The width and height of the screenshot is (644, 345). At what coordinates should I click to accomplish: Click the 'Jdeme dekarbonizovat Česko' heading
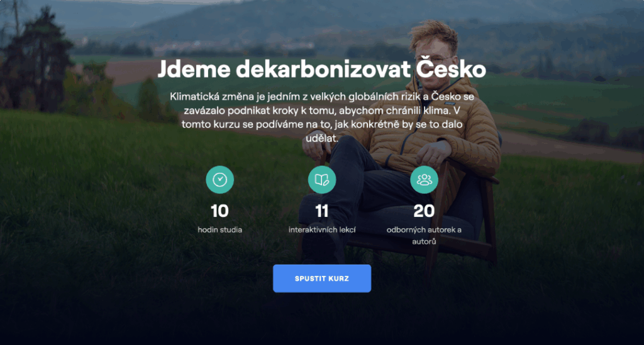coord(321,69)
